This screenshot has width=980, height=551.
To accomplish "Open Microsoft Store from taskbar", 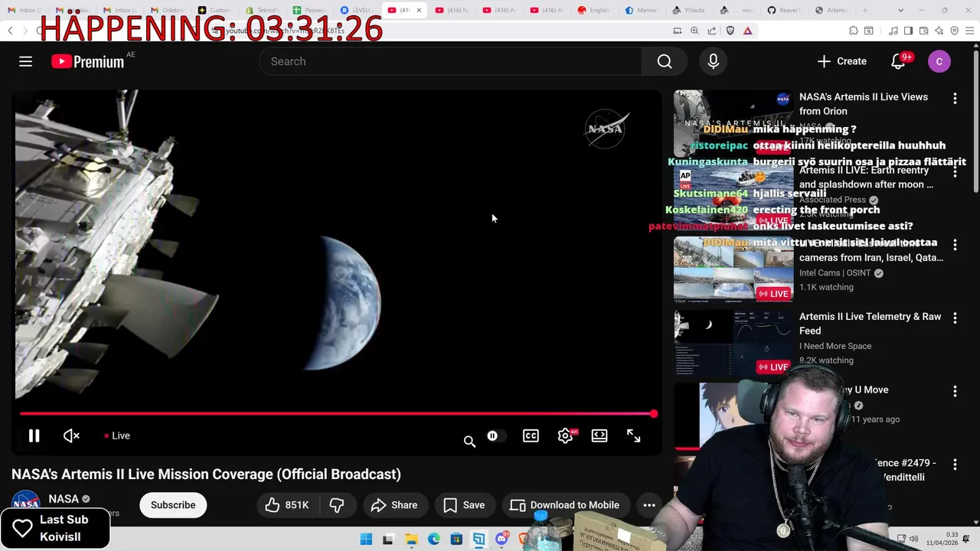I will [x=456, y=540].
